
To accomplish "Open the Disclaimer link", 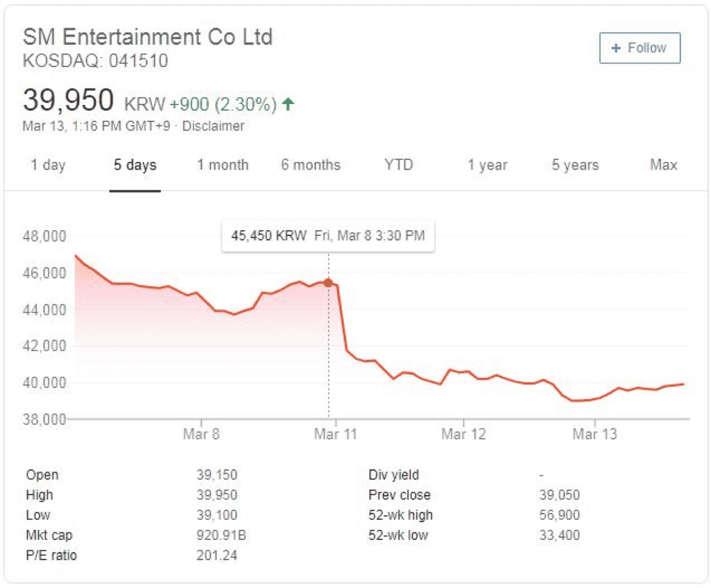I will [213, 126].
